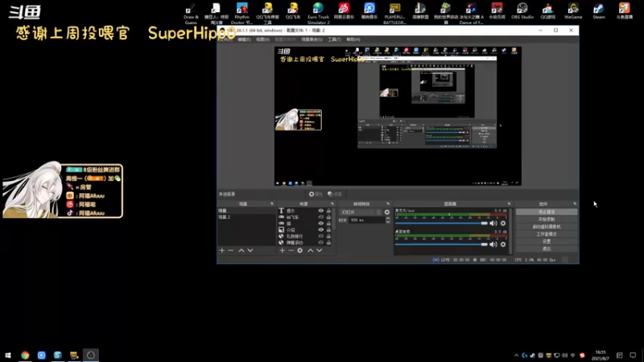Viewport: 644px width, 362px height.
Task: Adjust first mixer channel volume slider
Action: click(x=441, y=224)
